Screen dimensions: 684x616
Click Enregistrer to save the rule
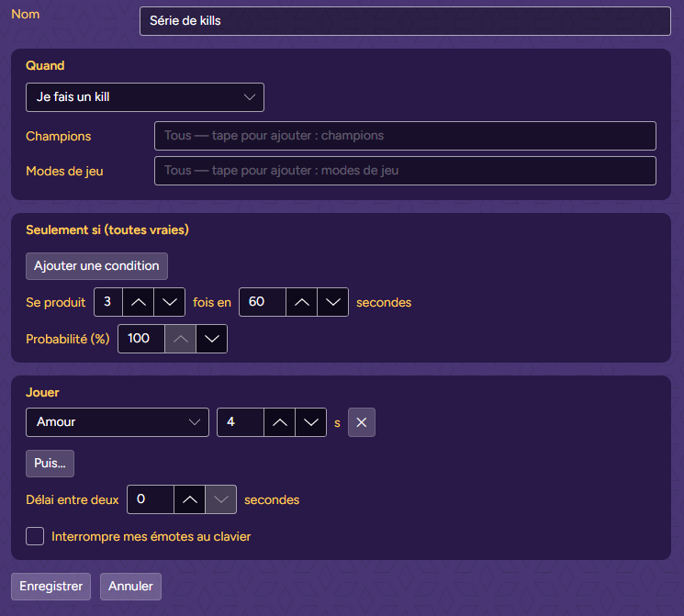(50, 587)
